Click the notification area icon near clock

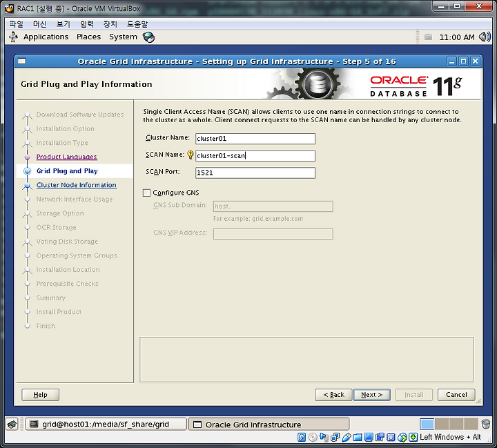click(x=428, y=37)
